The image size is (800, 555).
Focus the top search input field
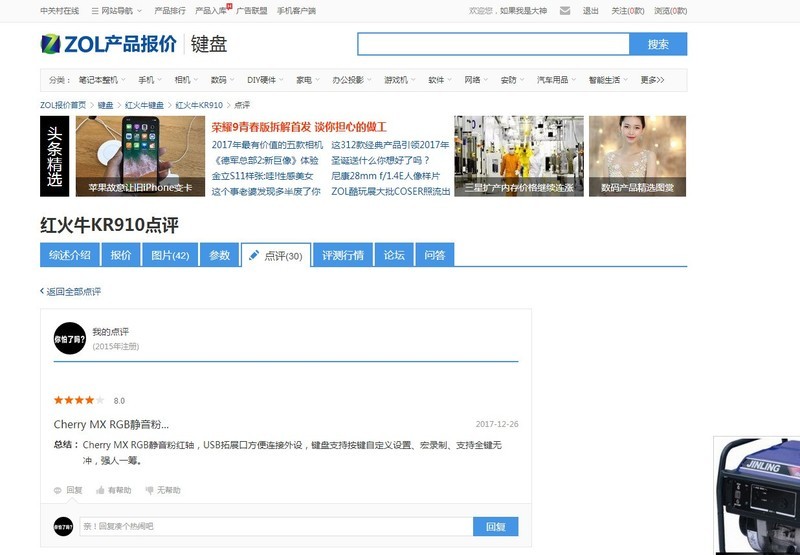point(493,44)
